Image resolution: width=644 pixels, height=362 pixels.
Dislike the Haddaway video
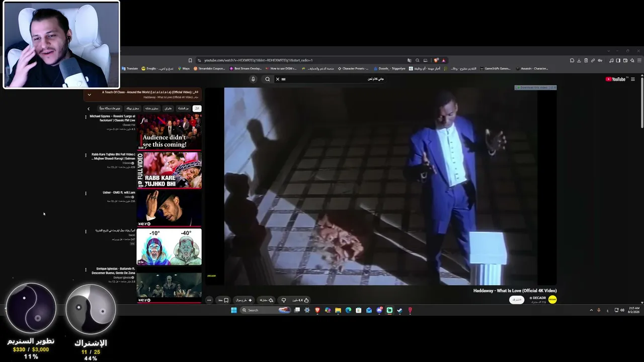pyautogui.click(x=284, y=300)
